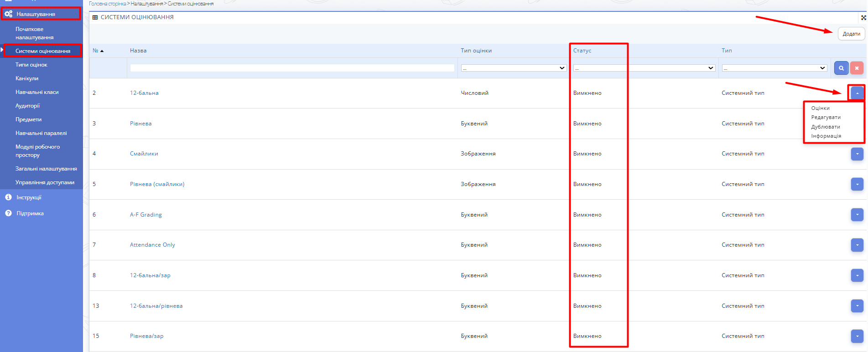Open the Смайлики grading system link
The image size is (868, 352).
[x=144, y=154]
